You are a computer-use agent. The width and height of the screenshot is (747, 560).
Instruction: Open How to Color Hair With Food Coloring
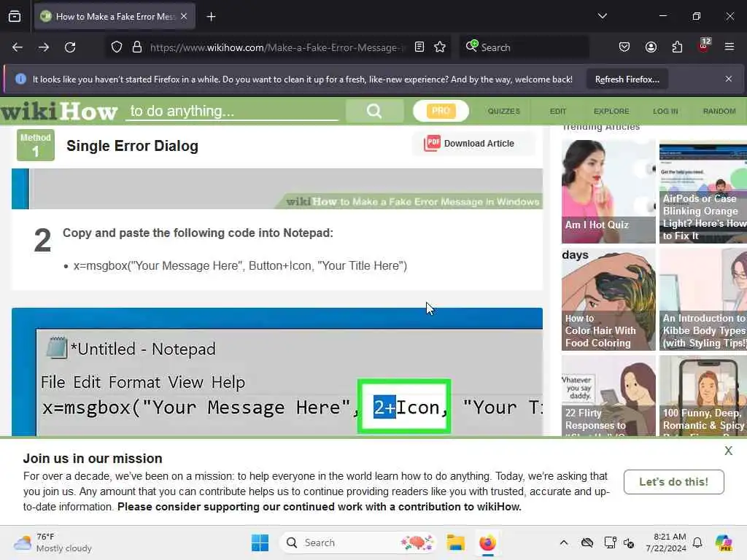coord(608,299)
